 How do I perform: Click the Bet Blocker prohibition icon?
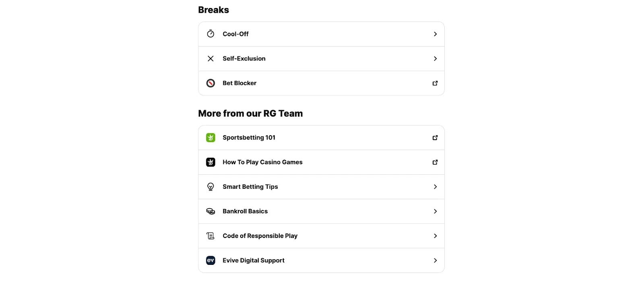click(211, 83)
